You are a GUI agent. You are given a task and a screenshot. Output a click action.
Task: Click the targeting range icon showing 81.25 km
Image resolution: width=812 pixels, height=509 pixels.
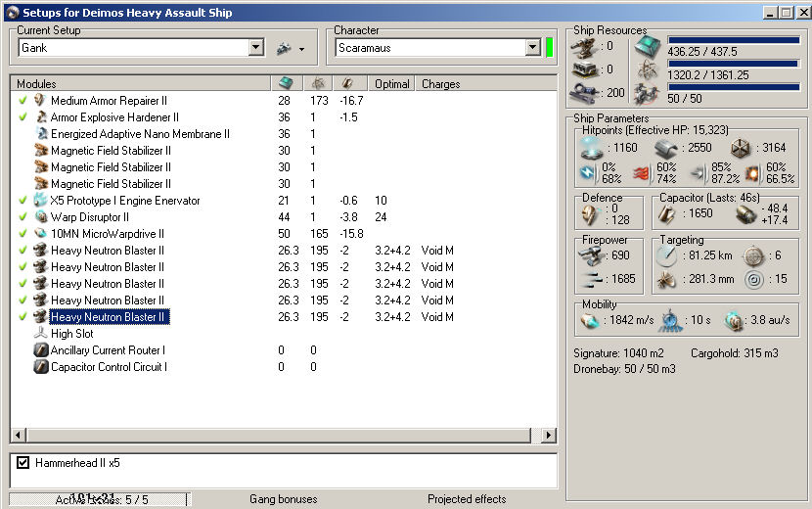coord(666,256)
